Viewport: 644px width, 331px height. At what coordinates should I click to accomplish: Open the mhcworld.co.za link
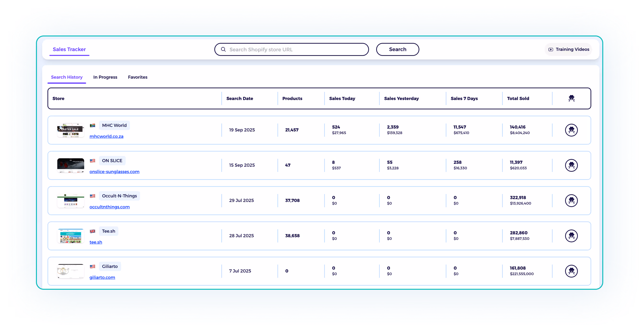pyautogui.click(x=106, y=136)
